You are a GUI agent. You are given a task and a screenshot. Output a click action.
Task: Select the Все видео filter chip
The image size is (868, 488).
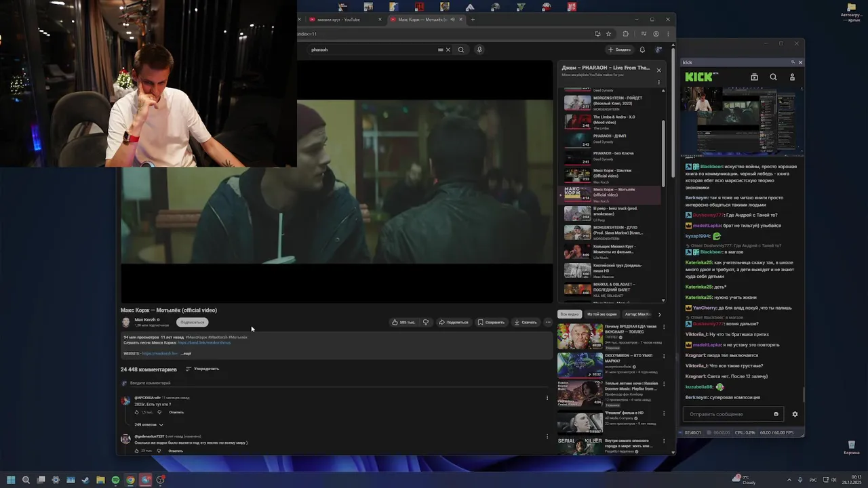pyautogui.click(x=570, y=314)
